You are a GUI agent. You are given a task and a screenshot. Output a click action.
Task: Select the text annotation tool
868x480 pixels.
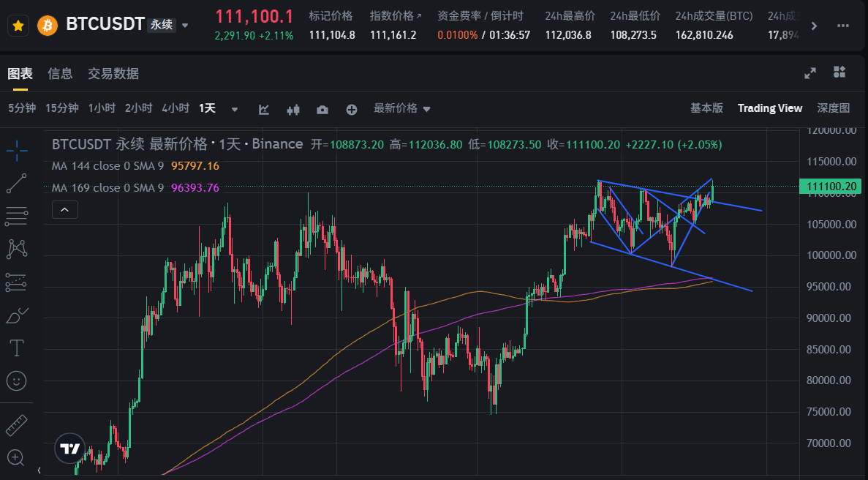click(x=16, y=348)
